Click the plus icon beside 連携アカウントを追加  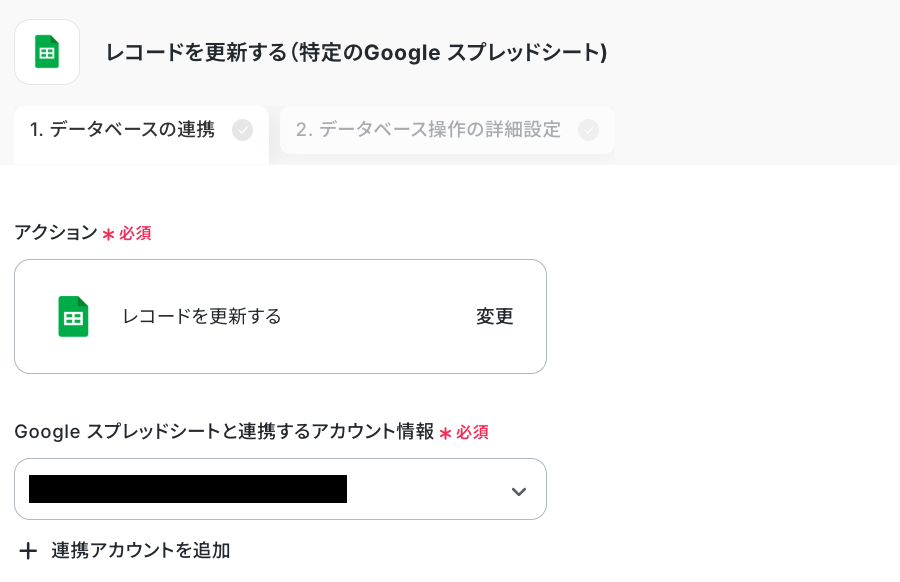(x=28, y=551)
